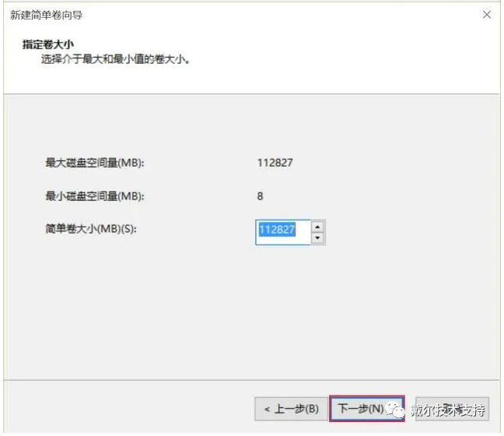Click the simple volume size input field
Image resolution: width=504 pixels, height=436 pixels.
pyautogui.click(x=283, y=232)
